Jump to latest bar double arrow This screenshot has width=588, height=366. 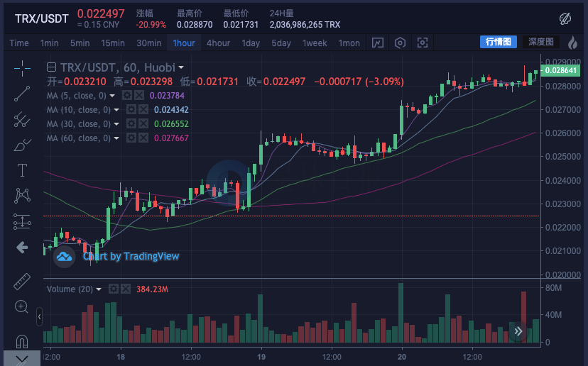tap(518, 331)
